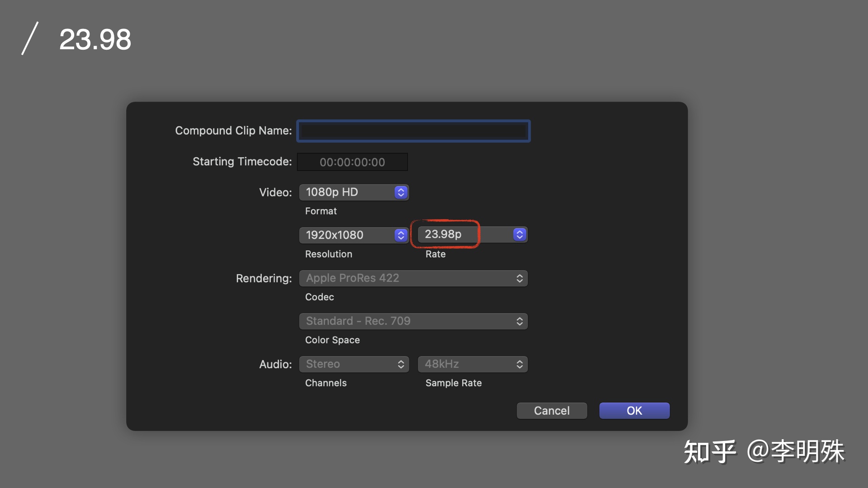This screenshot has height=488, width=868.
Task: Open the 48kHz sample rate dropdown
Action: pyautogui.click(x=472, y=364)
